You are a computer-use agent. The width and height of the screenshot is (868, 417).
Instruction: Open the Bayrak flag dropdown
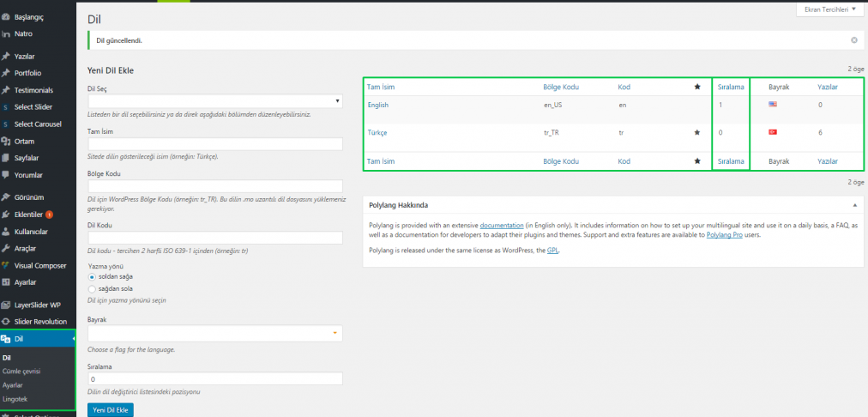tap(214, 334)
